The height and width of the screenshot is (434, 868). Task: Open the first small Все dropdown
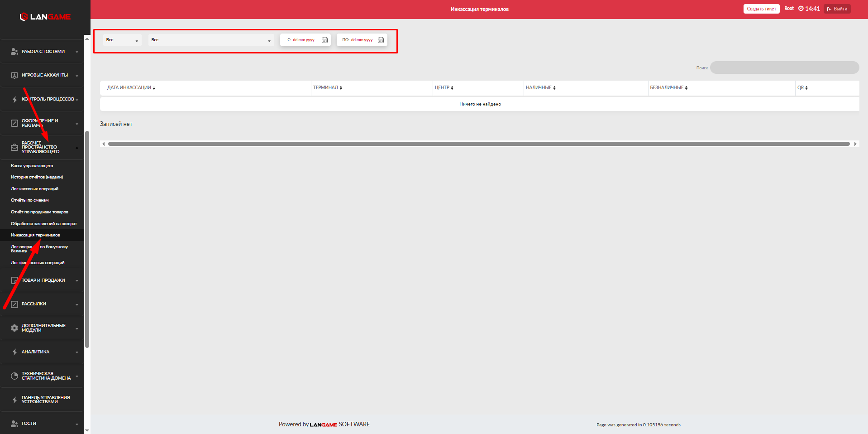click(122, 40)
